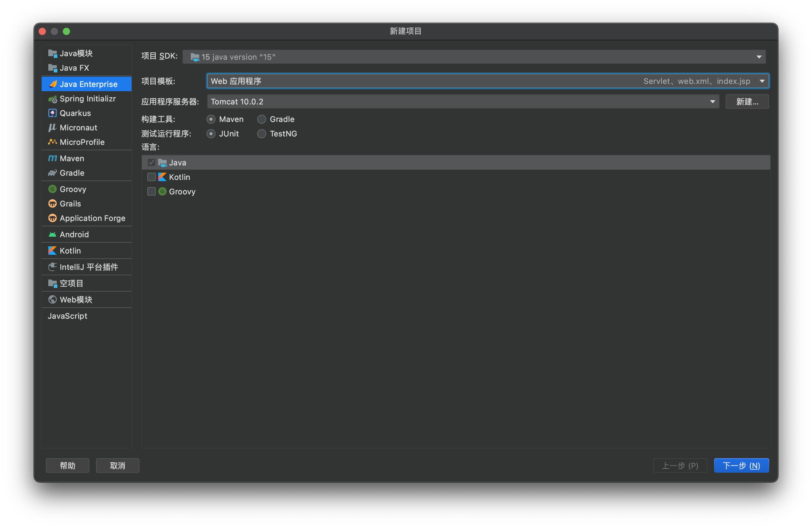Viewport: 812px width, 527px height.
Task: Select Gradle as the build tool
Action: coord(261,119)
